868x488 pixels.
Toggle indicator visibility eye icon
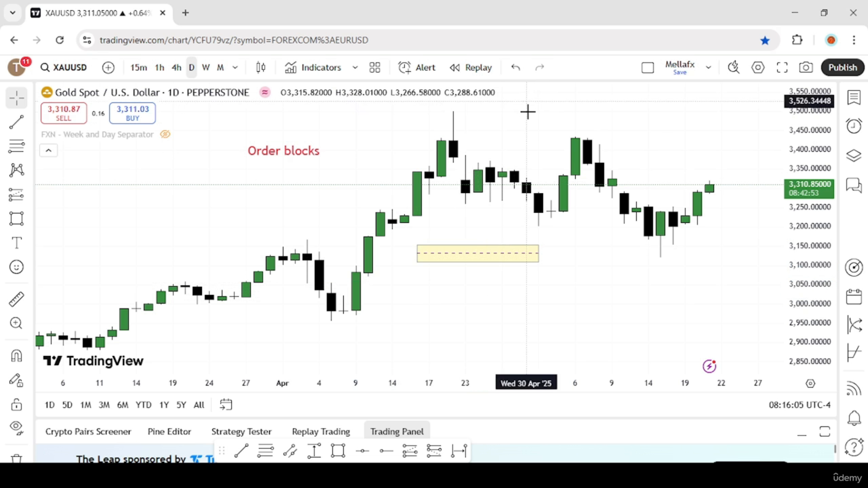[x=165, y=134]
